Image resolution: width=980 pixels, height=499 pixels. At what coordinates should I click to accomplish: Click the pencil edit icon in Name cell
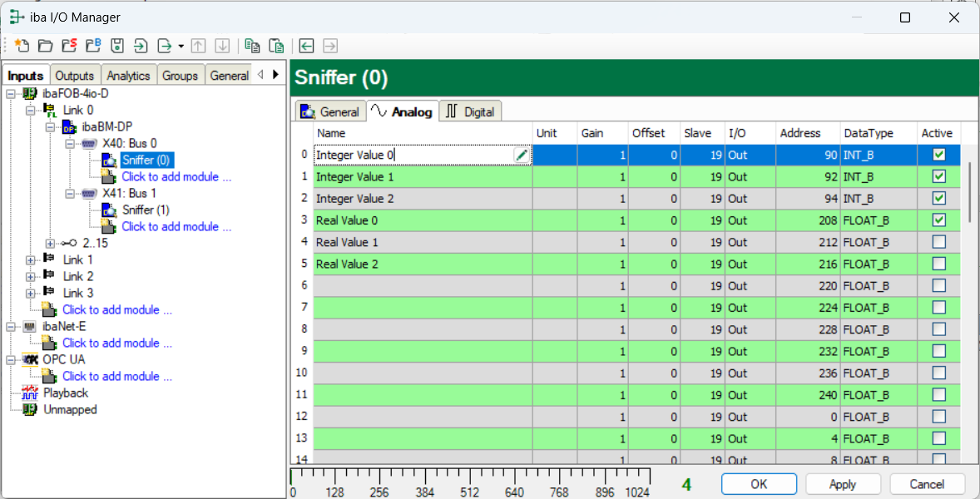coord(522,155)
